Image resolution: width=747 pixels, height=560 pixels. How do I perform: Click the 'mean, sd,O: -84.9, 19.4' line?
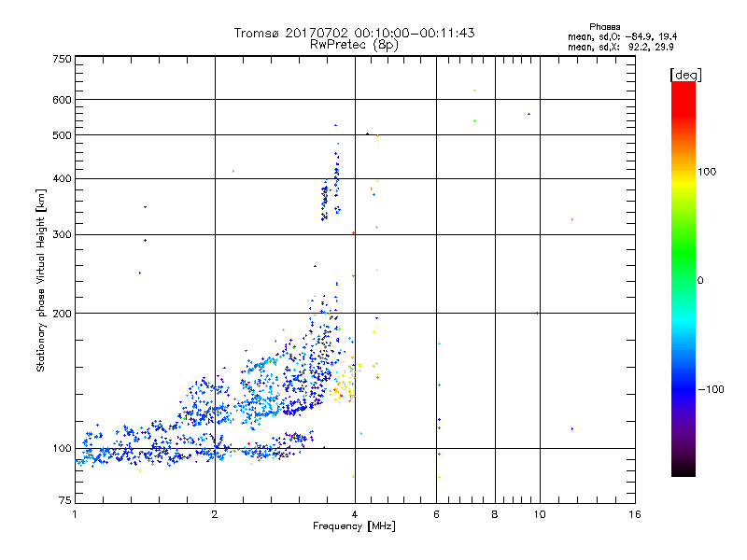pyautogui.click(x=622, y=36)
